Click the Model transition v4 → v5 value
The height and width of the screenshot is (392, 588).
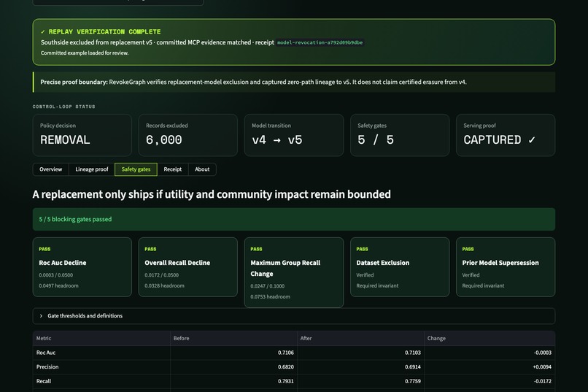[x=277, y=140]
